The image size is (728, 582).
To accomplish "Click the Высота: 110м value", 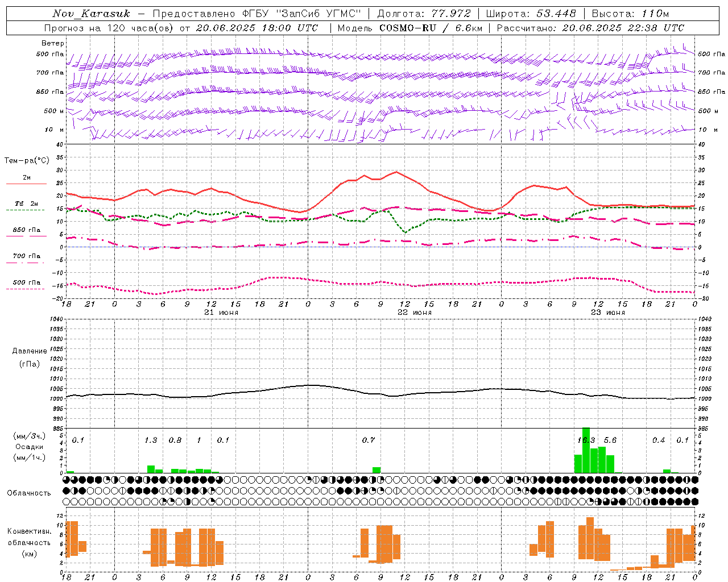I will point(630,13).
